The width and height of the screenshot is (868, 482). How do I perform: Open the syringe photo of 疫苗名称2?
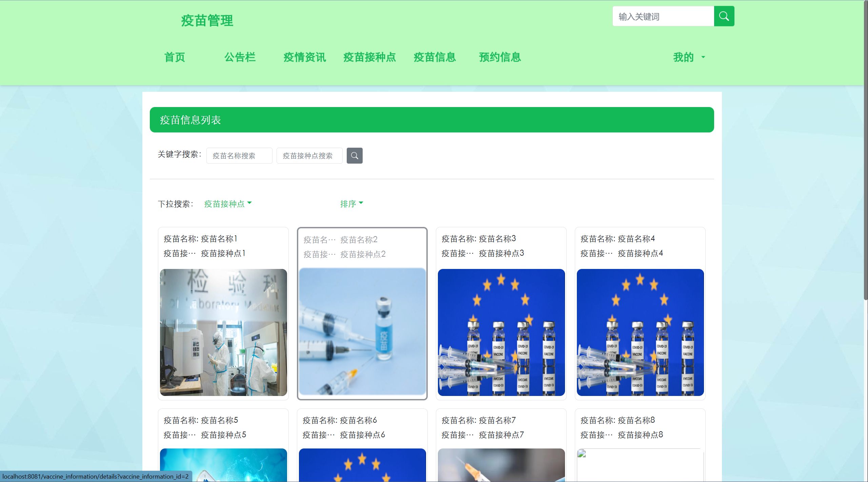[362, 332]
